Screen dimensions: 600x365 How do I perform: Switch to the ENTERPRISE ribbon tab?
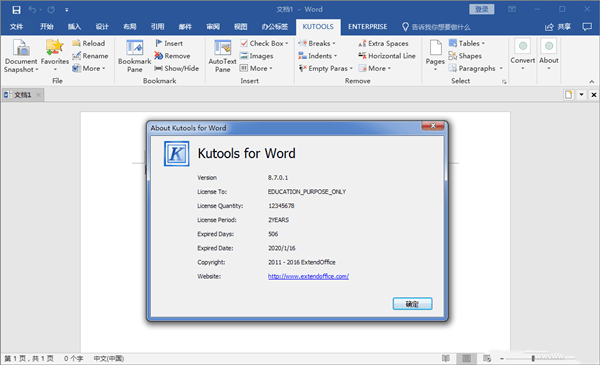(x=367, y=27)
